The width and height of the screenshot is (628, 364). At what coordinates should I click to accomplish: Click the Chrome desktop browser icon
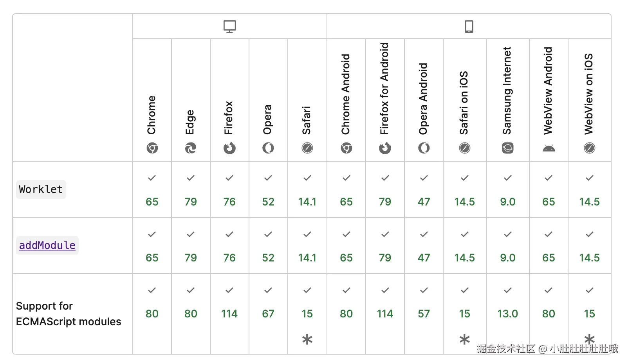[x=152, y=148]
